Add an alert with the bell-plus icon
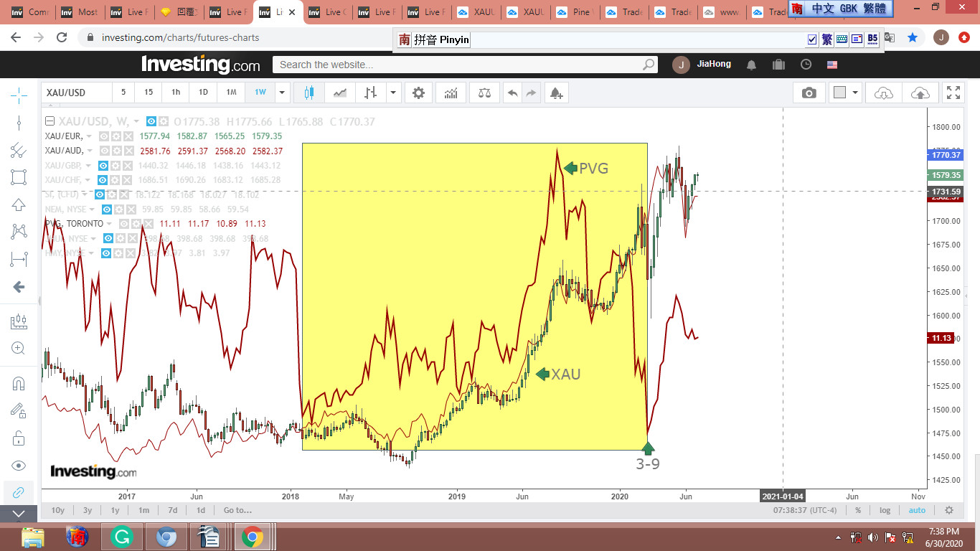Viewport: 980px width, 551px height. click(555, 93)
